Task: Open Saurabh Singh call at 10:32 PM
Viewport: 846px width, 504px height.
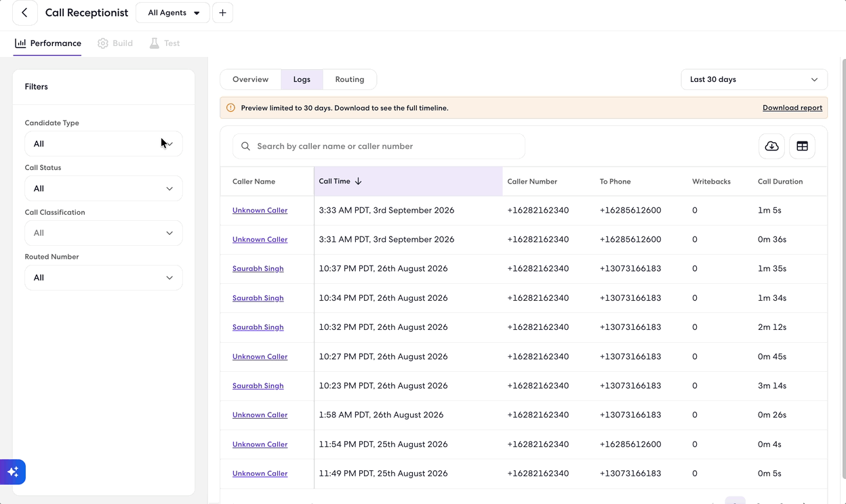Action: (258, 327)
